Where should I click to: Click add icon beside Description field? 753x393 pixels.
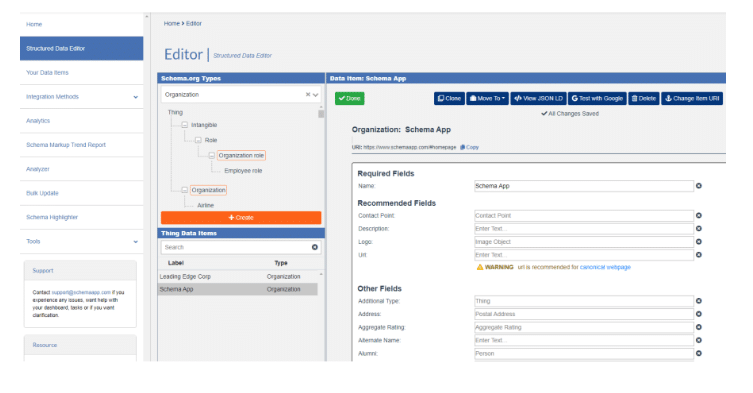699,229
